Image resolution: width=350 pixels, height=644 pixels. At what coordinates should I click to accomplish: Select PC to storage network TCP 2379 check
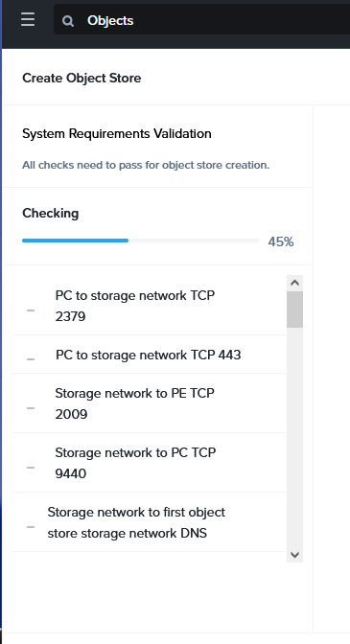(150, 306)
